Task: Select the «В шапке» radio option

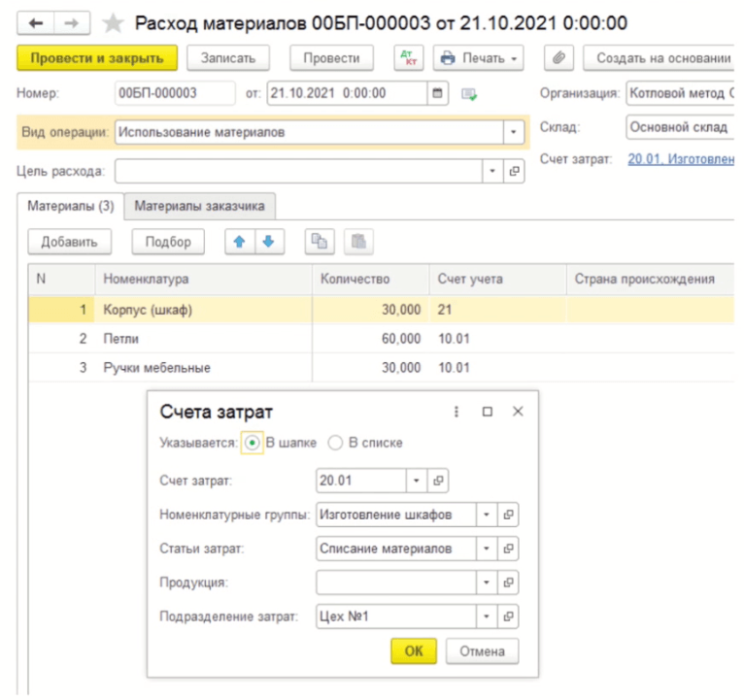Action: (x=253, y=443)
